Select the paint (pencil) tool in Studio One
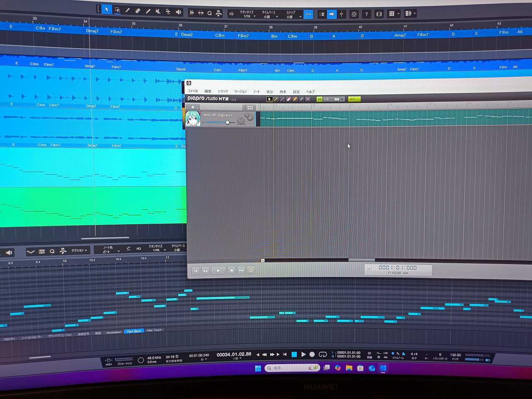This screenshot has width=532, height=399. (148, 11)
